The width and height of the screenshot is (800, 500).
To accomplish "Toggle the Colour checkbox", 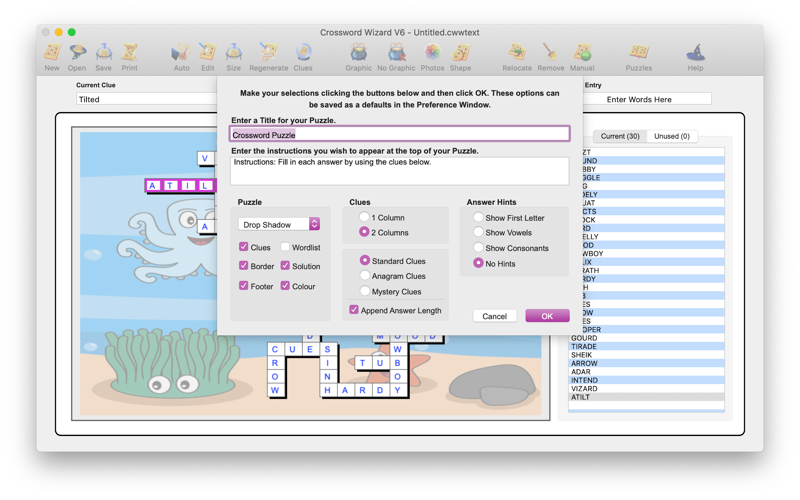I will coord(285,286).
